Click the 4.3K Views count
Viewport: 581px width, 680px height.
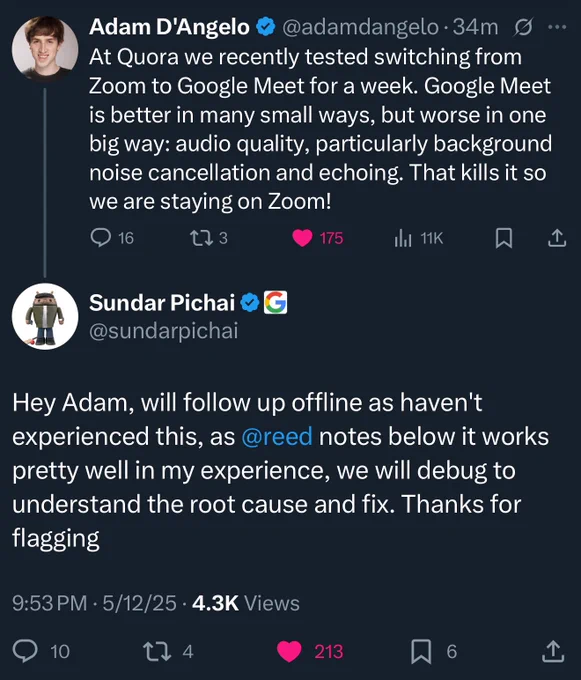pos(245,603)
